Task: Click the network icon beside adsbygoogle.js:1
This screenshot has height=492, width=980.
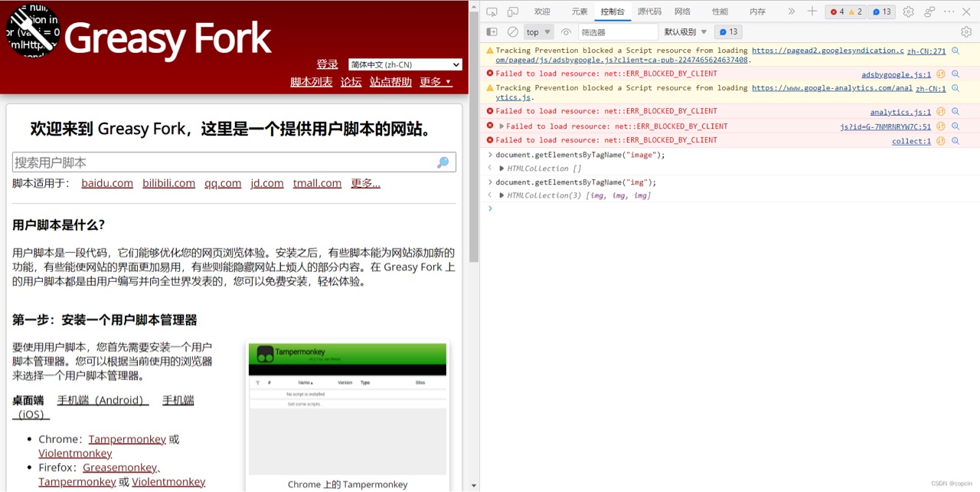Action: [x=941, y=74]
